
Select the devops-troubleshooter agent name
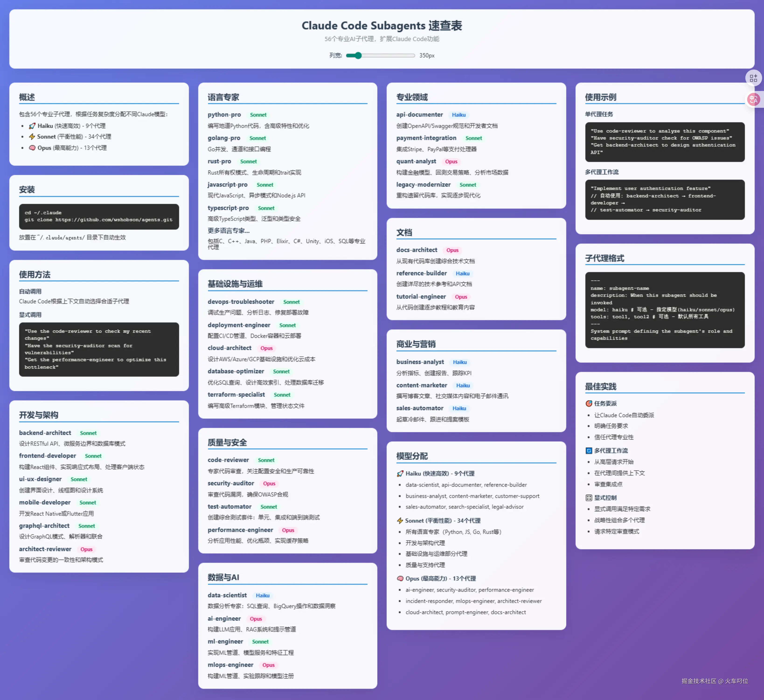coord(241,302)
